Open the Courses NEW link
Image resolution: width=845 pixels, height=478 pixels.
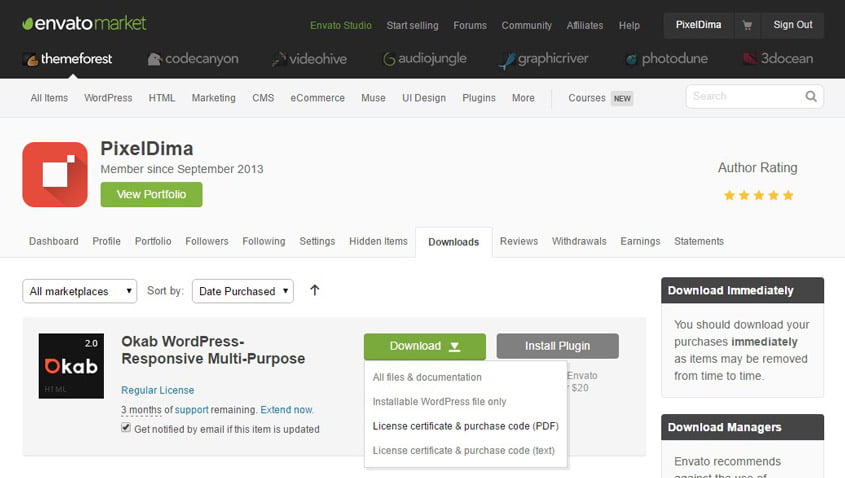click(x=600, y=98)
